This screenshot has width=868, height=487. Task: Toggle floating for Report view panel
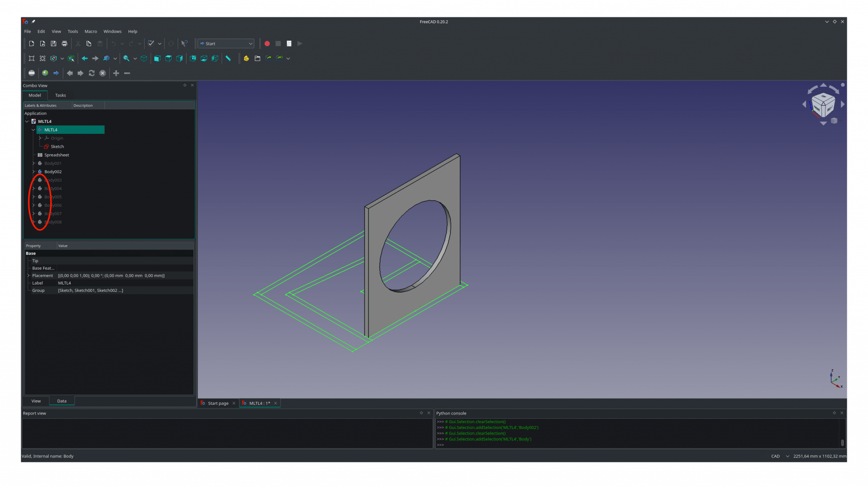tap(421, 413)
